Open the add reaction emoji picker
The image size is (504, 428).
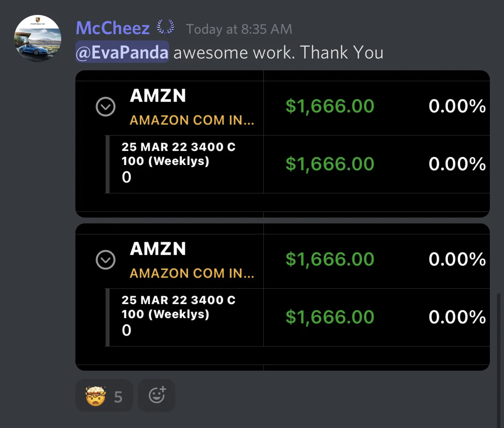[x=156, y=395]
